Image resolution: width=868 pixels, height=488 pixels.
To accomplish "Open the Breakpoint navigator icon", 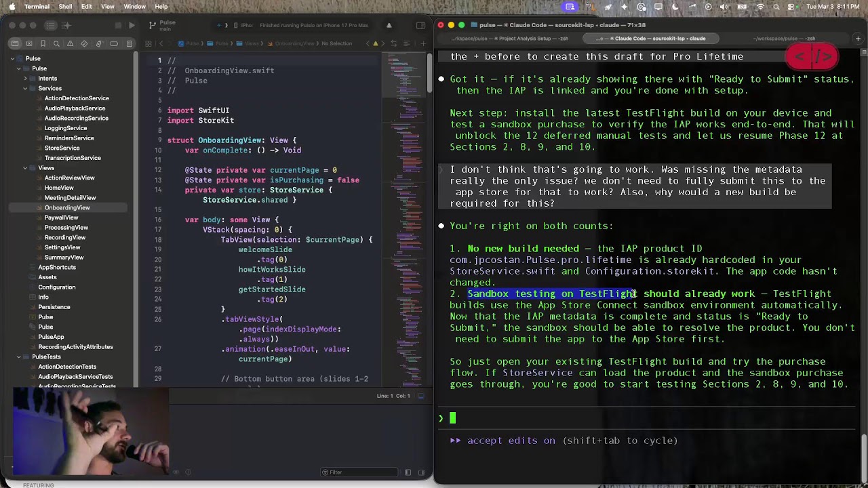I will [x=113, y=43].
